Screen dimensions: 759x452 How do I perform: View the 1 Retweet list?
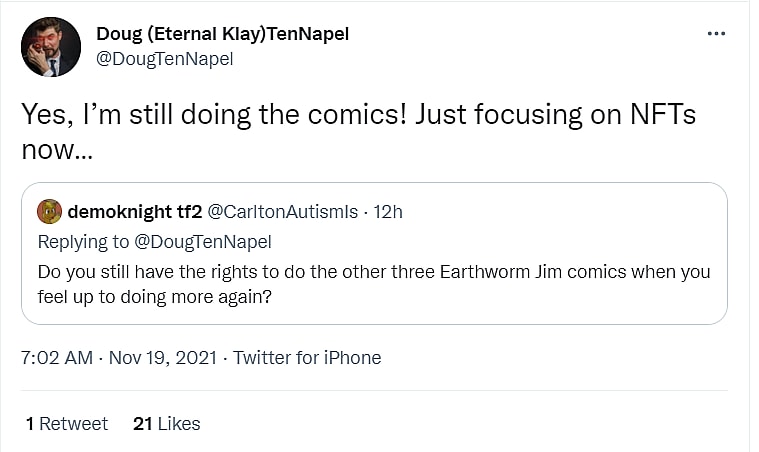pyautogui.click(x=67, y=424)
